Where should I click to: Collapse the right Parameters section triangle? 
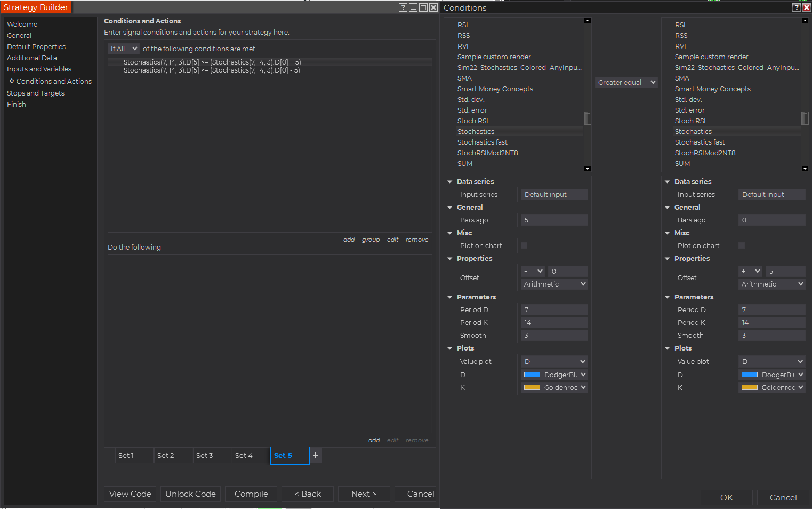point(668,297)
